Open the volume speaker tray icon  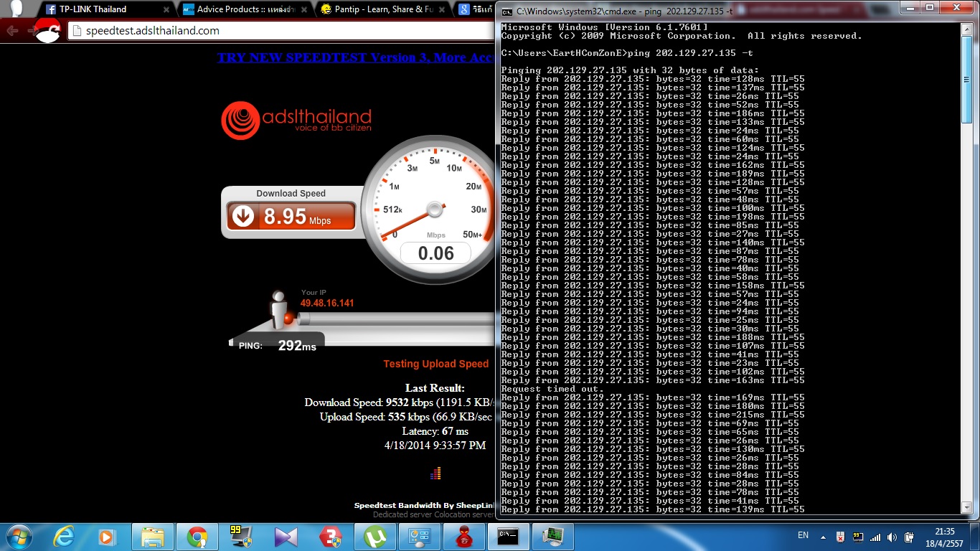[892, 536]
